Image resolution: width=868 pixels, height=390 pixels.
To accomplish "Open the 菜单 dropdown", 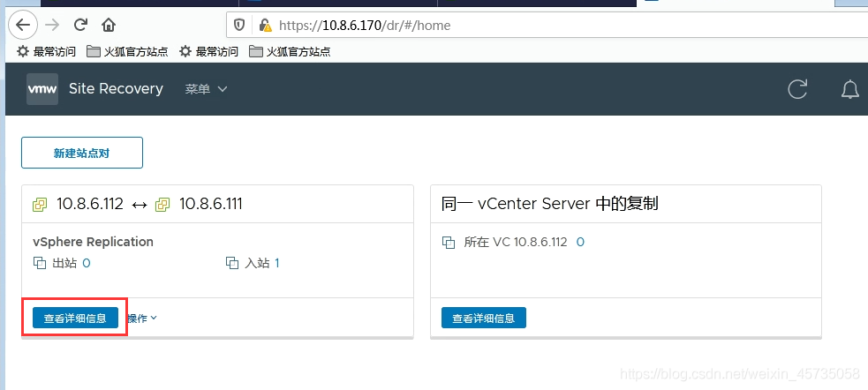I will click(x=206, y=89).
